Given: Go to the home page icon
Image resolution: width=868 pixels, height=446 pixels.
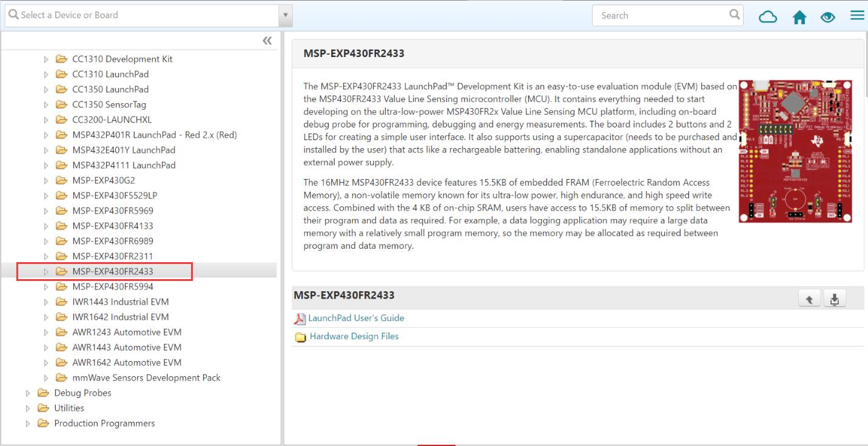Looking at the screenshot, I should (799, 17).
